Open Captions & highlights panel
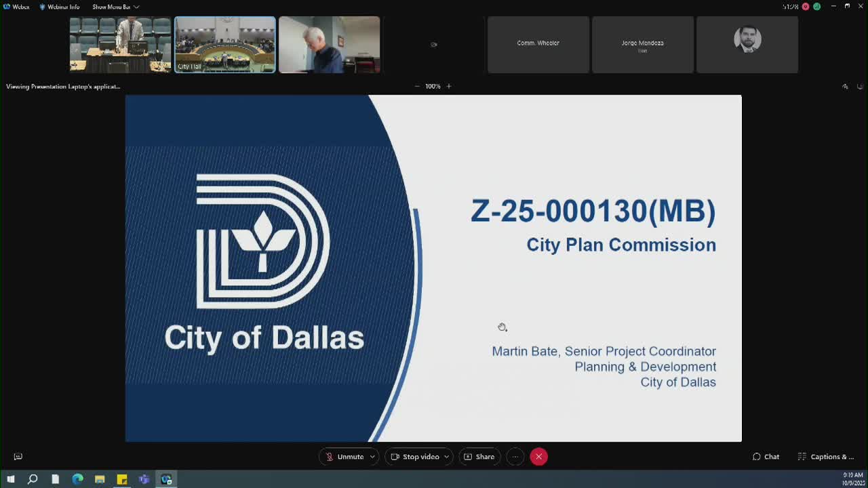The image size is (868, 488). 826,457
